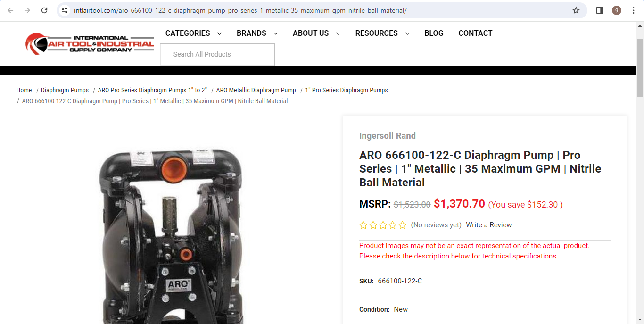Go forward in browser history

pyautogui.click(x=27, y=10)
